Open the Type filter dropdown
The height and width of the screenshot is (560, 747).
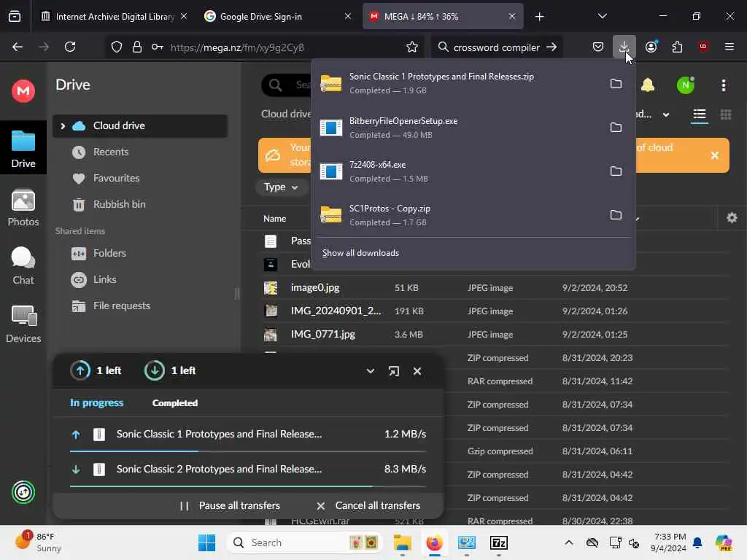click(x=281, y=187)
